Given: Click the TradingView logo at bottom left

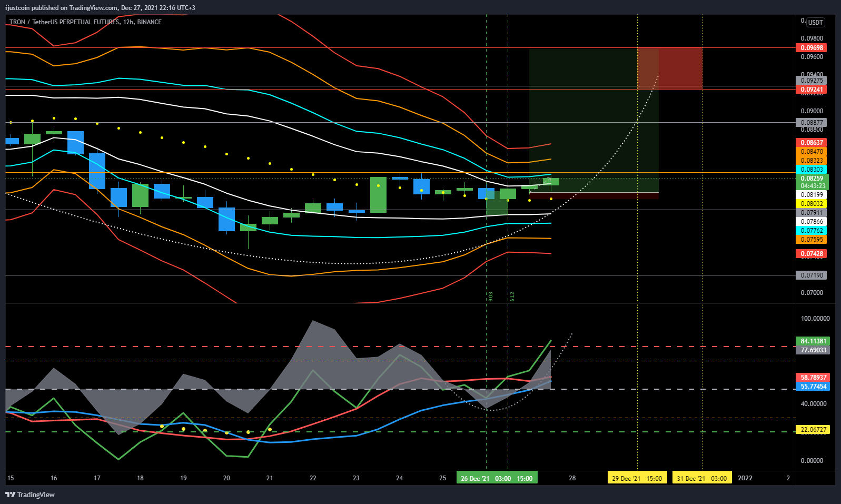Looking at the screenshot, I should [x=30, y=495].
